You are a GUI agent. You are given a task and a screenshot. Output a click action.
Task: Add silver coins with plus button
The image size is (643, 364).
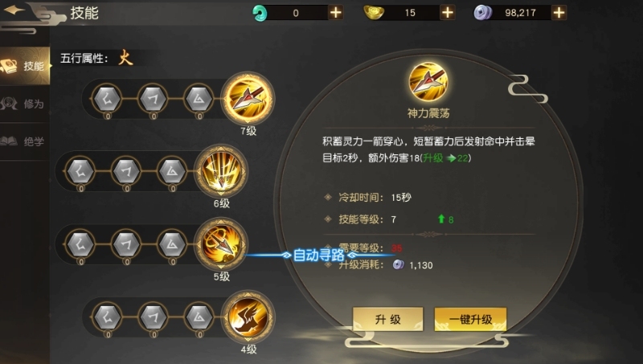click(559, 13)
